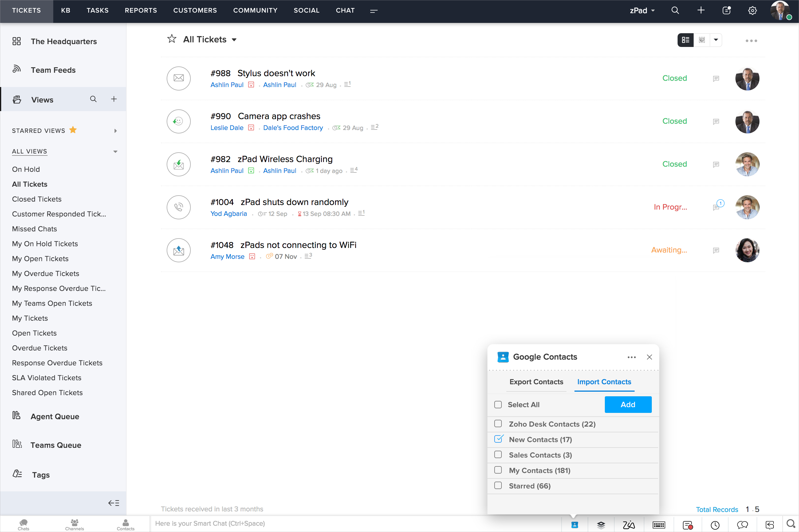Open the All Tickets view dropdown
Viewport: 799px width, 532px height.
coord(234,40)
